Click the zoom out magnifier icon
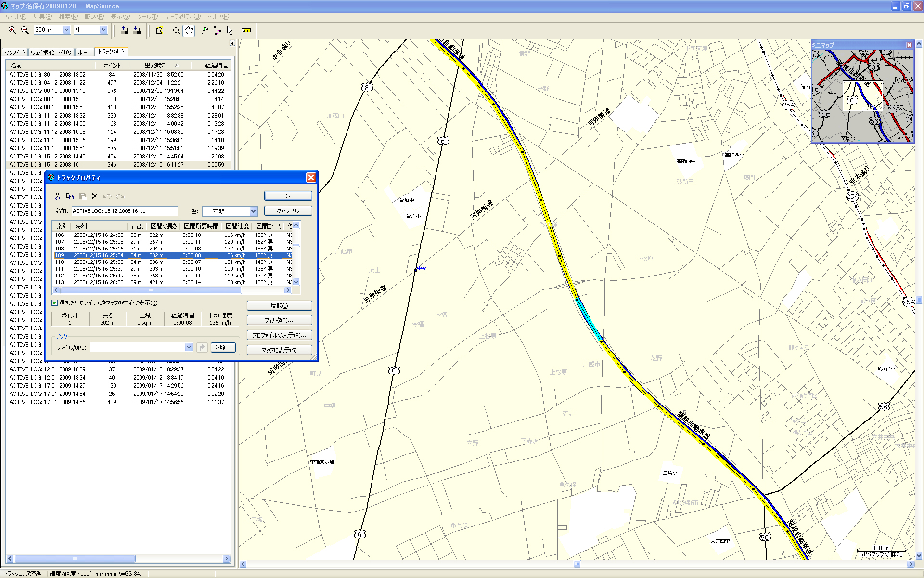The height and width of the screenshot is (578, 924). click(25, 30)
